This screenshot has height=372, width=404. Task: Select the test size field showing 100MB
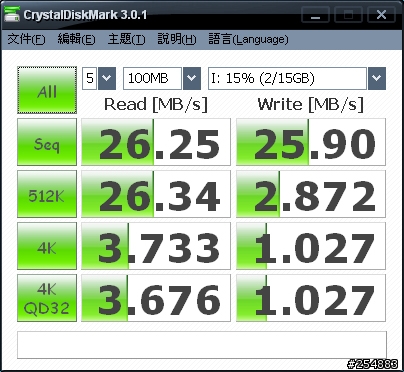pyautogui.click(x=153, y=78)
